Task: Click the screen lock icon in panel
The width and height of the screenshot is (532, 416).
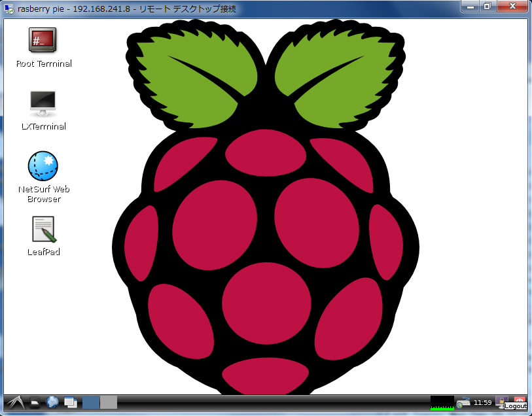Action: pos(501,402)
